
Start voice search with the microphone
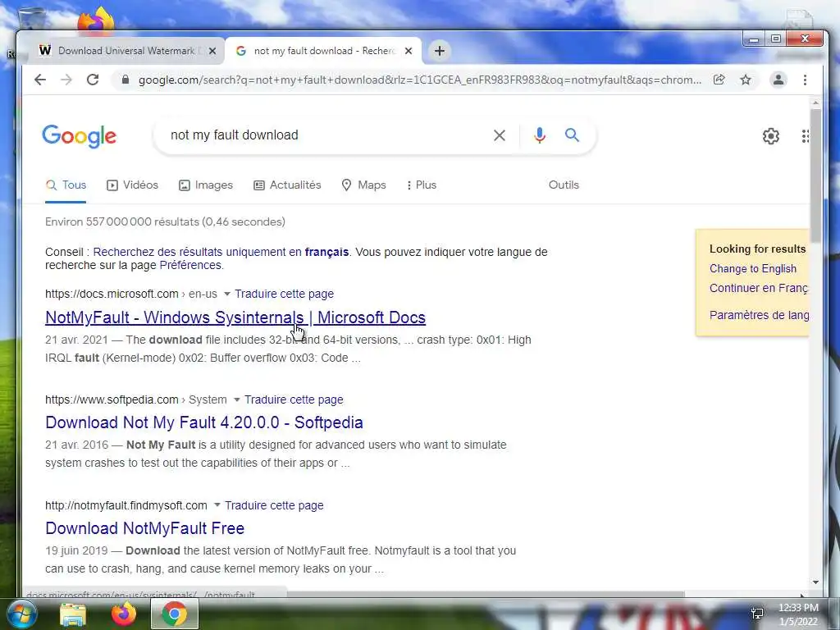tap(540, 135)
